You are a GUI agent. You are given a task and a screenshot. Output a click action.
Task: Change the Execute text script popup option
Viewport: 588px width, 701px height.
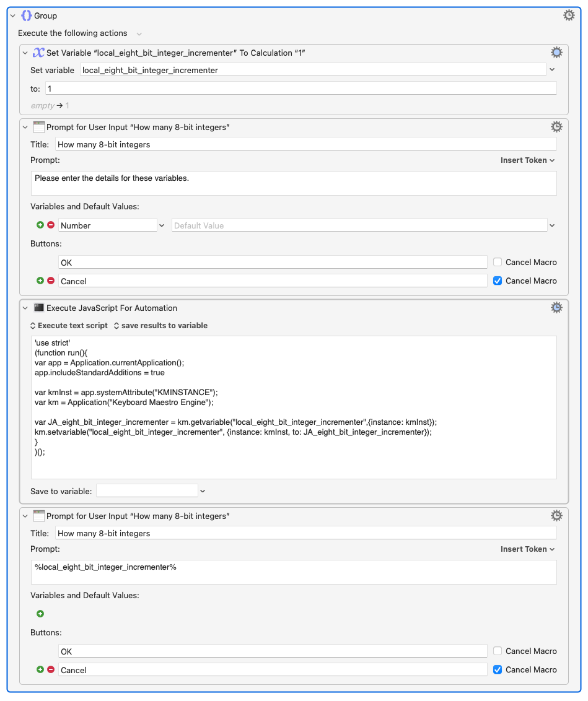coord(69,326)
